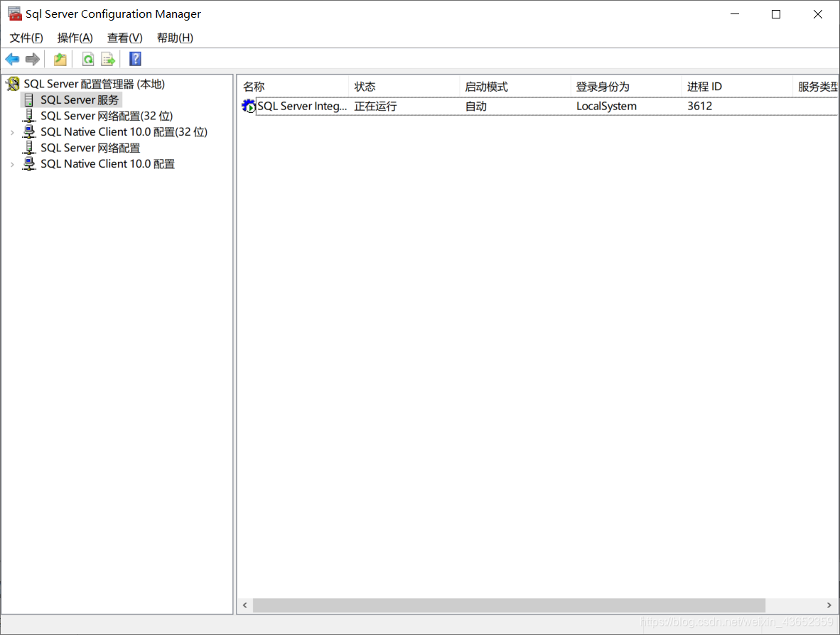Image resolution: width=840 pixels, height=635 pixels.
Task: Select SQL Server 网络配置 tree node
Action: pyautogui.click(x=90, y=148)
